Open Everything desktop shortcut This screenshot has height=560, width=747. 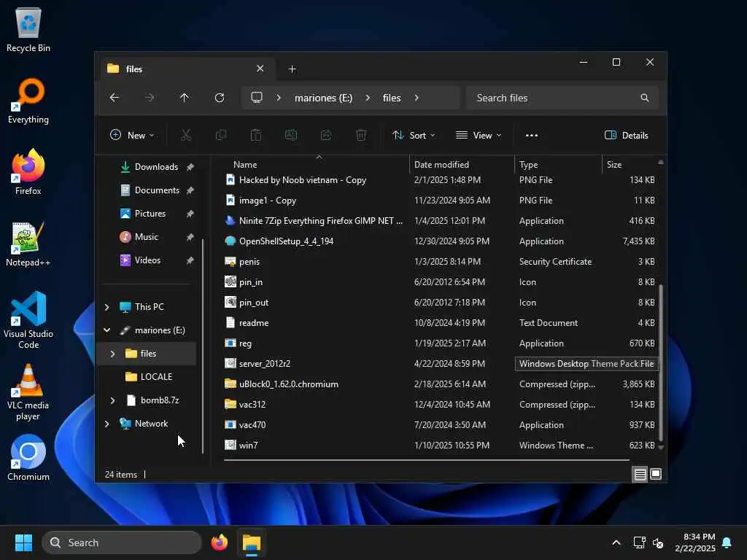[x=28, y=101]
